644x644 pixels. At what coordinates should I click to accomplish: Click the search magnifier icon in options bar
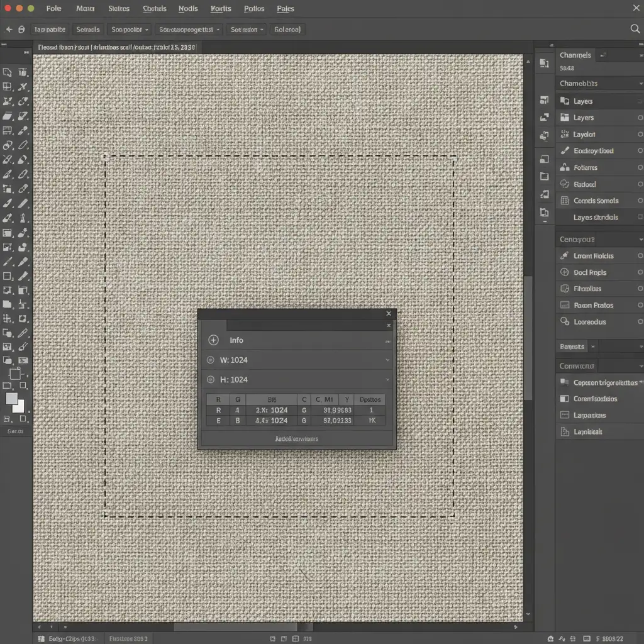pos(635,28)
